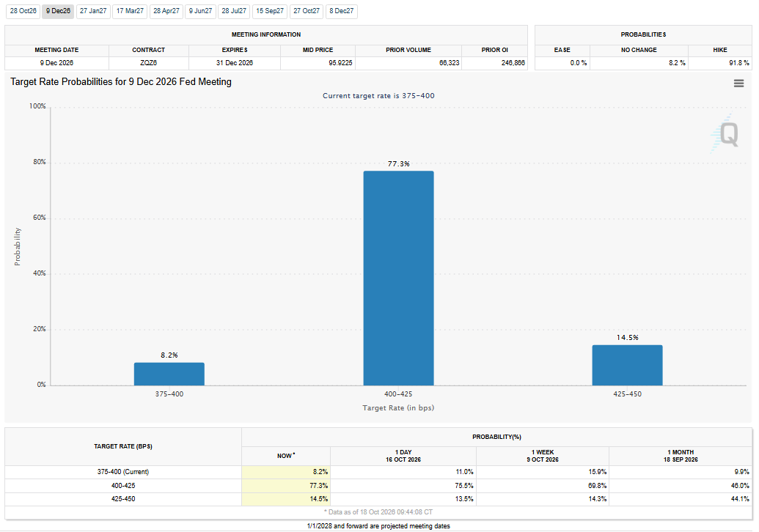Click the 375-400 (Current) table row label

[x=123, y=472]
